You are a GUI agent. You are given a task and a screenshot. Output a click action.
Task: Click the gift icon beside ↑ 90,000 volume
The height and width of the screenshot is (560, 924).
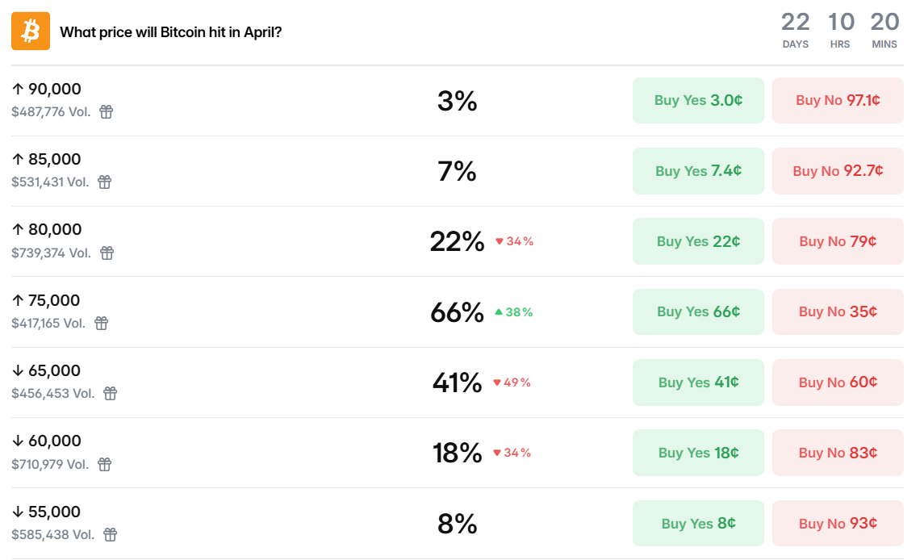(x=107, y=111)
